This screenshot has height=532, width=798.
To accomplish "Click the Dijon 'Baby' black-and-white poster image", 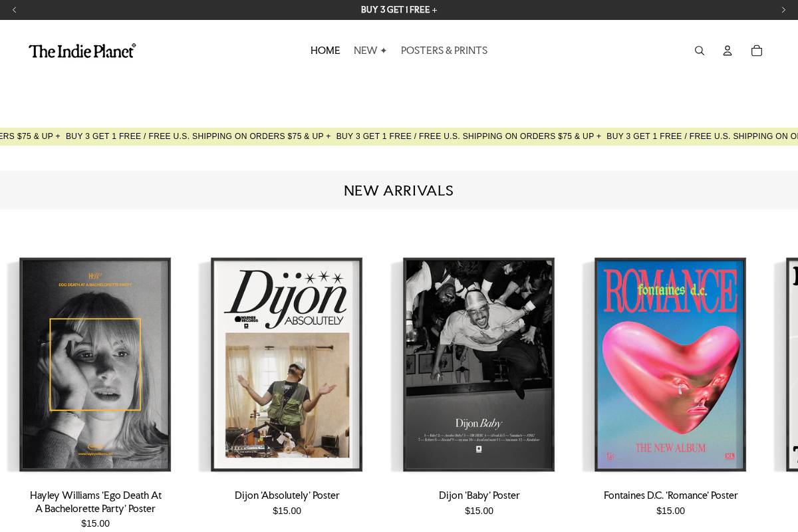I will click(479, 364).
